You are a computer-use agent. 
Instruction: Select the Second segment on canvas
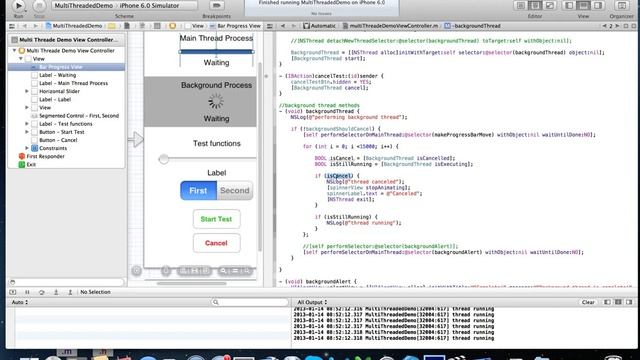pos(235,191)
